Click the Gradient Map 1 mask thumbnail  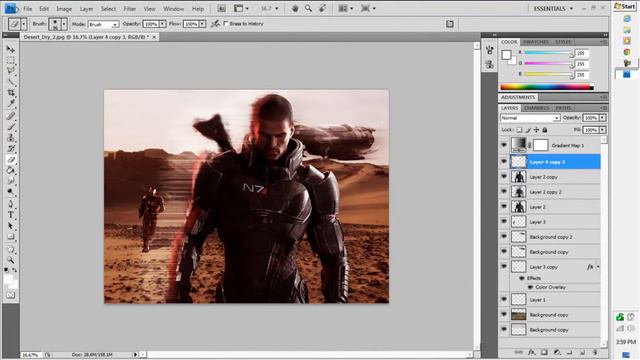click(540, 145)
